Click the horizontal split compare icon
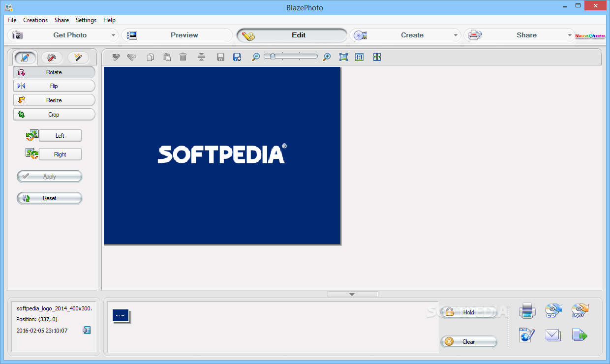The height and width of the screenshot is (364, 610). coord(201,57)
